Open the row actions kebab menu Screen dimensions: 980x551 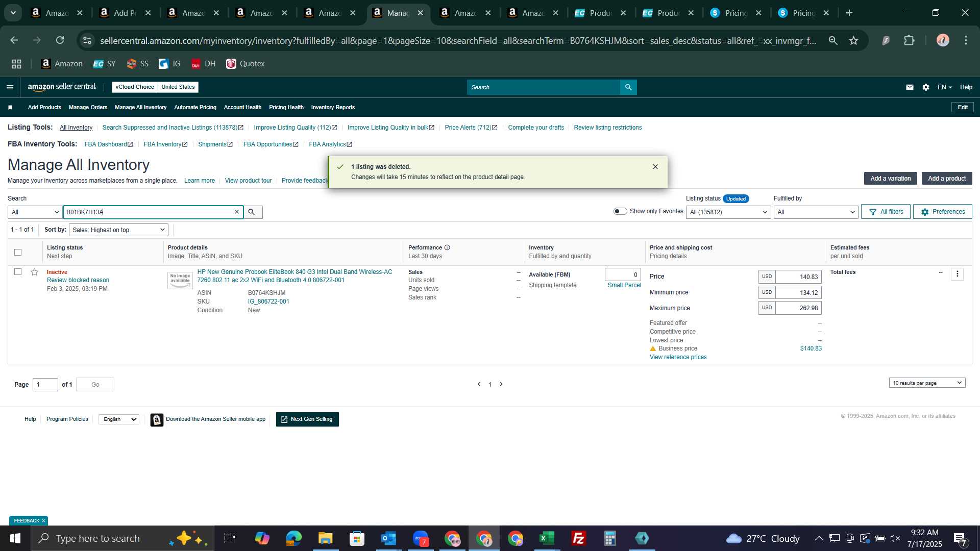tap(958, 274)
